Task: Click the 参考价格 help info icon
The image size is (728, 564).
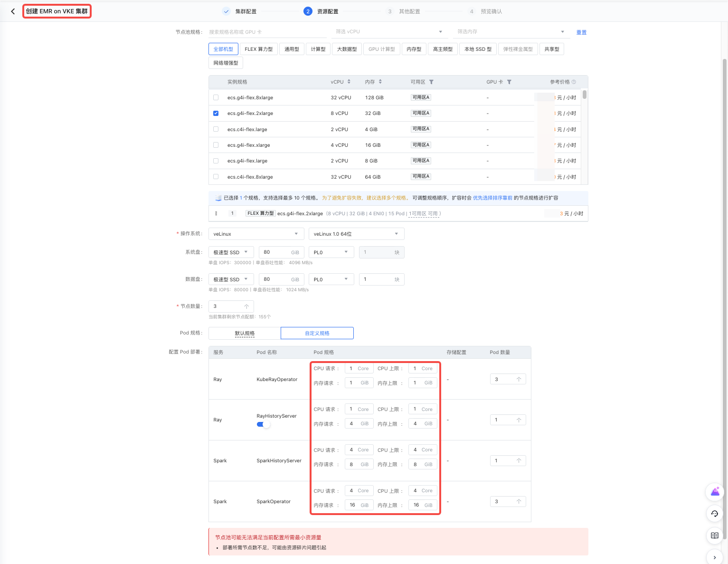Action: click(x=574, y=82)
